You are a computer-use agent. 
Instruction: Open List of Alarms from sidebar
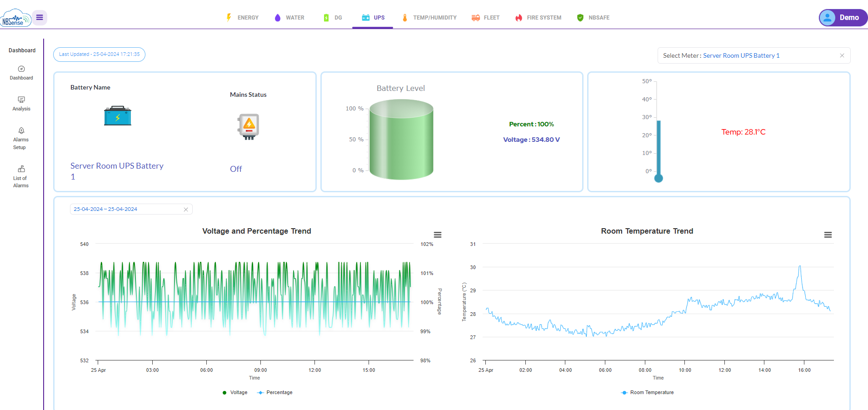click(x=21, y=177)
